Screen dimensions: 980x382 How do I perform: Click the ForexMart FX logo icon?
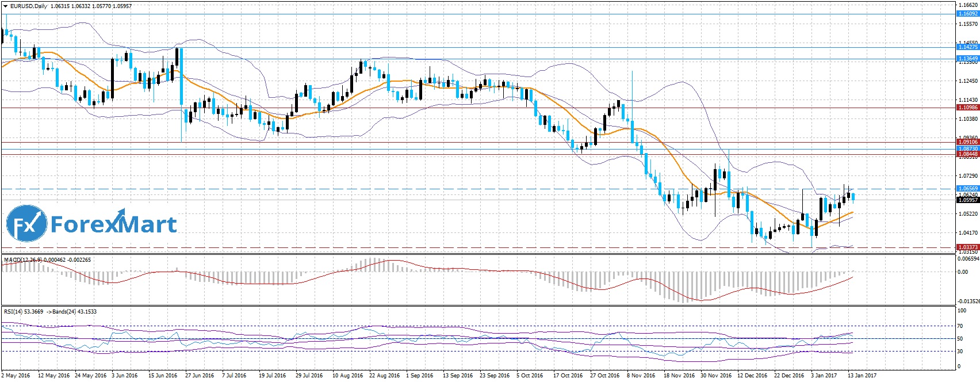point(26,224)
